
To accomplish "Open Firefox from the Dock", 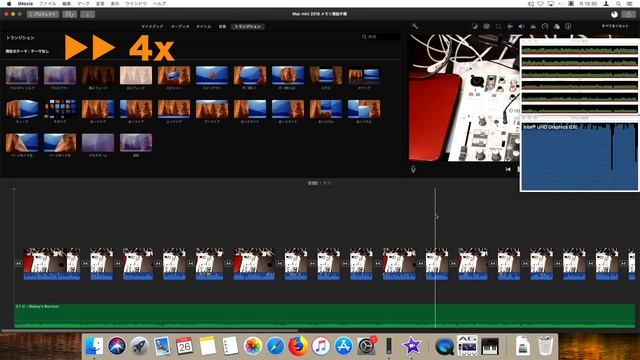I will pos(298,346).
